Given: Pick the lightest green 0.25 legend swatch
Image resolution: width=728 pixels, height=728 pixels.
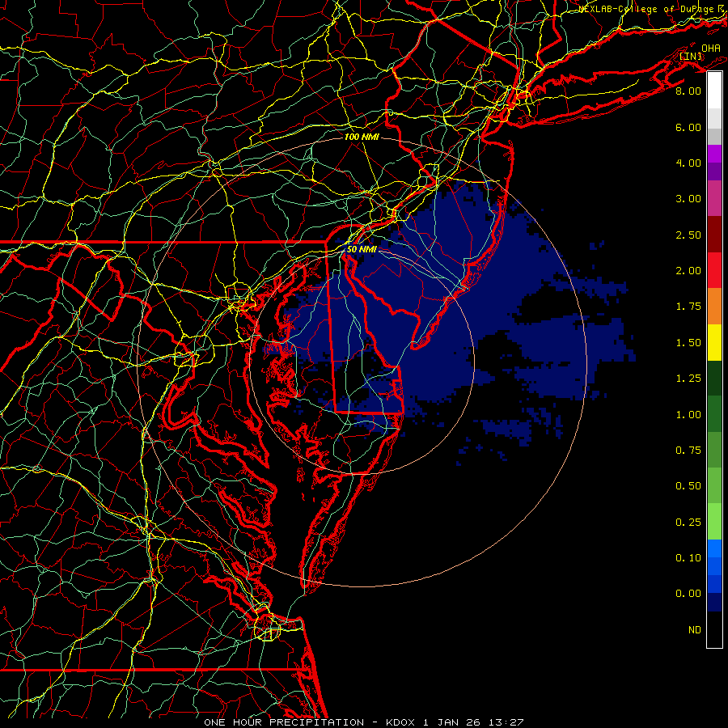Looking at the screenshot, I should pyautogui.click(x=714, y=522).
